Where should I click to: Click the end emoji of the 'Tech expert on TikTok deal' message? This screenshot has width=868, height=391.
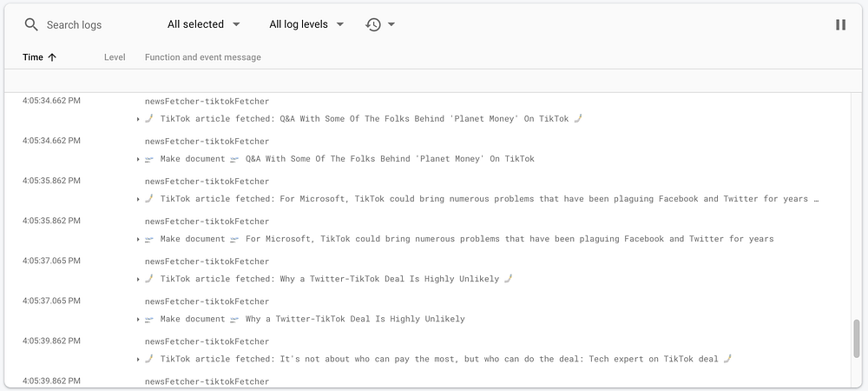(727, 358)
